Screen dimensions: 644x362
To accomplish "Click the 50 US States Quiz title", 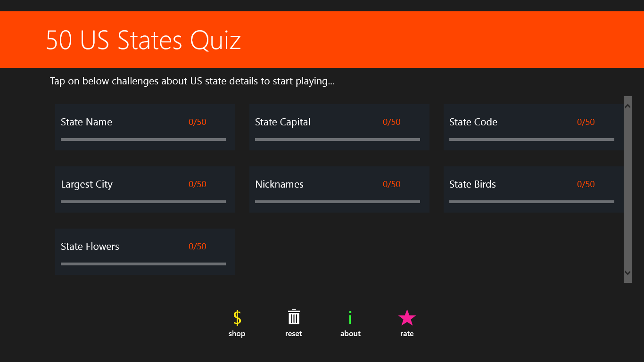I will pyautogui.click(x=143, y=40).
